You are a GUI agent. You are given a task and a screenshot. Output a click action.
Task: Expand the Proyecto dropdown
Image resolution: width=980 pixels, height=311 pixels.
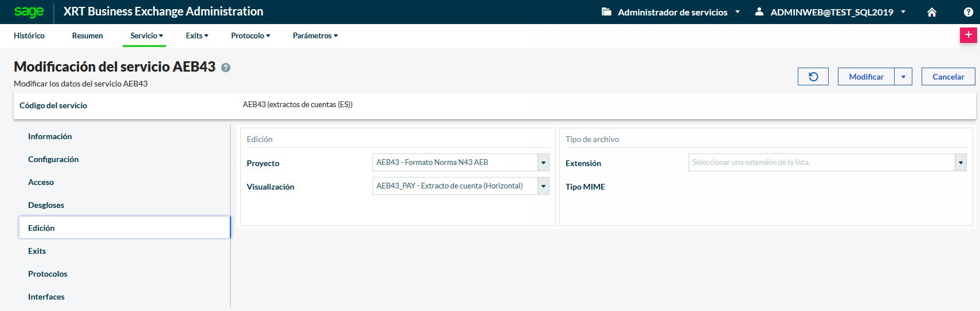pyautogui.click(x=543, y=163)
